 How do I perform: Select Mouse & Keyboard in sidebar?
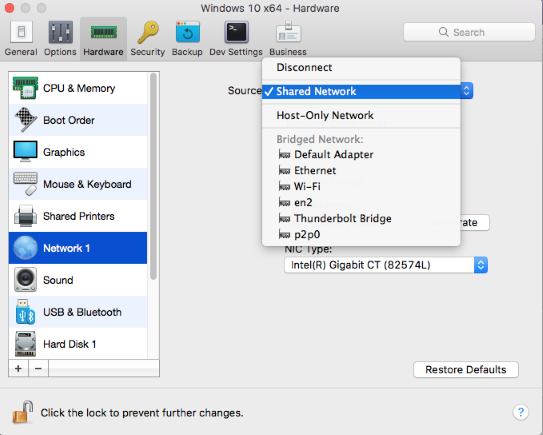tap(78, 184)
